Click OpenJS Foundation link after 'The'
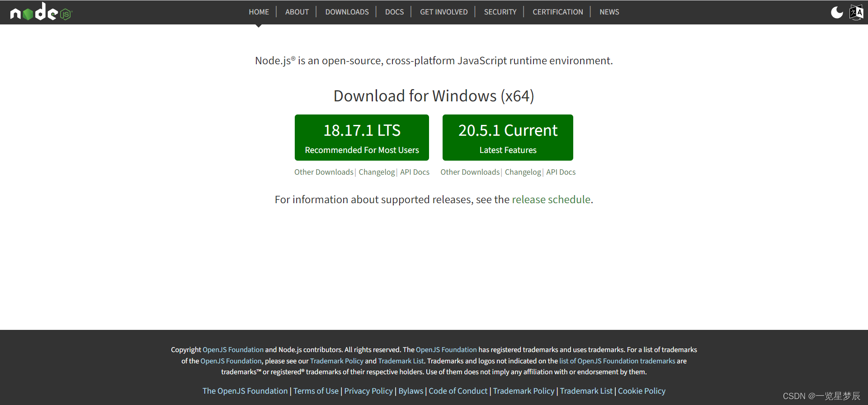868x405 pixels. [x=446, y=350]
